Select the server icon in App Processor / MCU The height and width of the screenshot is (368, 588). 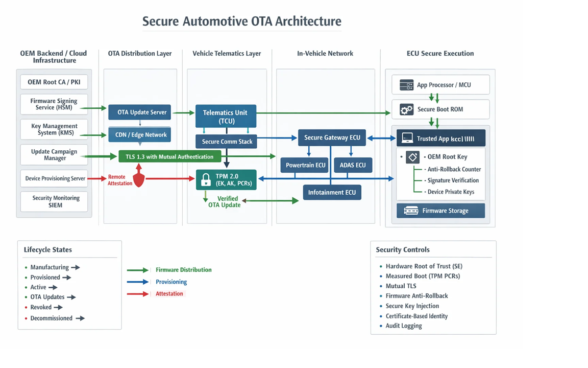[407, 84]
